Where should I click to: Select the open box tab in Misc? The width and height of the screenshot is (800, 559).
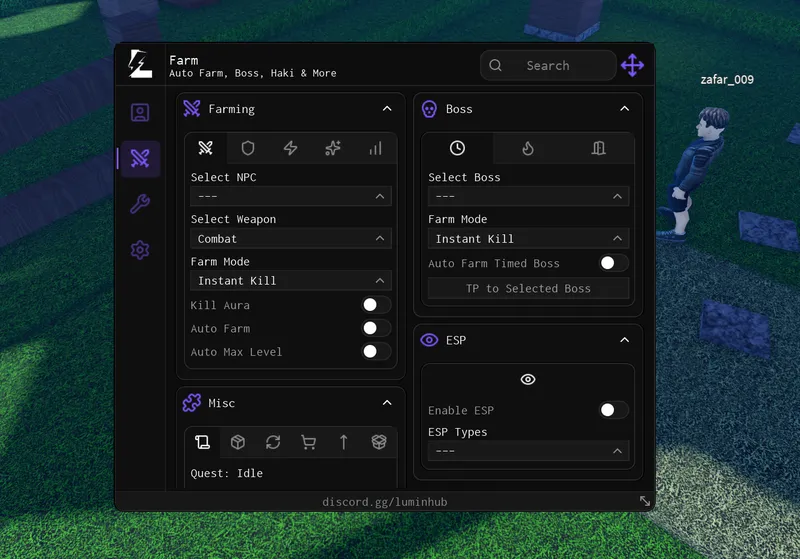coord(379,442)
